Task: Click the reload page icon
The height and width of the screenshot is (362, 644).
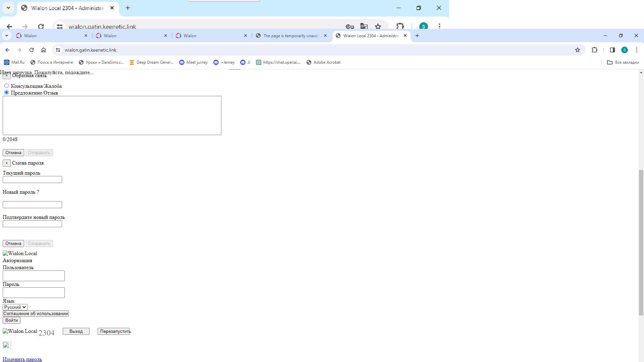Action: point(32,50)
